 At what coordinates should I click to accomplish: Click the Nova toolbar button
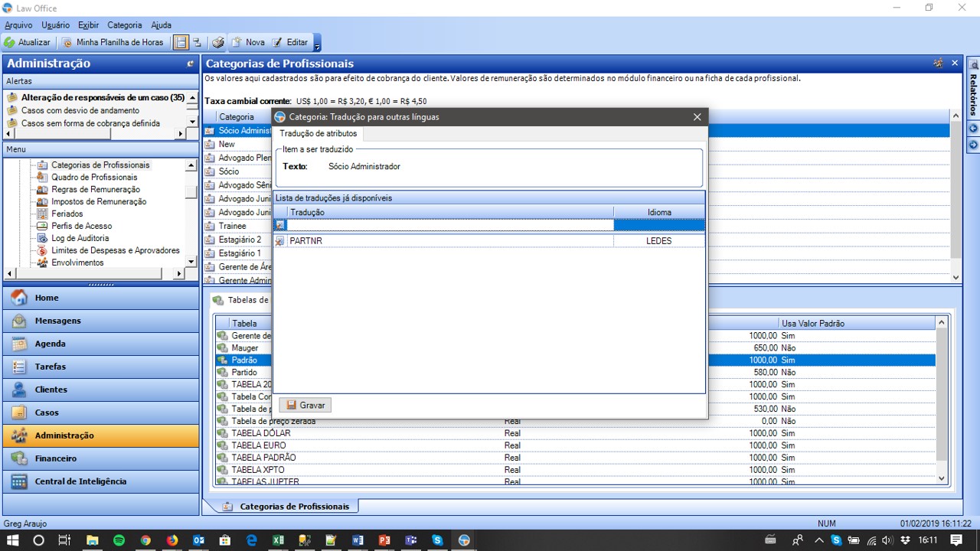[248, 43]
